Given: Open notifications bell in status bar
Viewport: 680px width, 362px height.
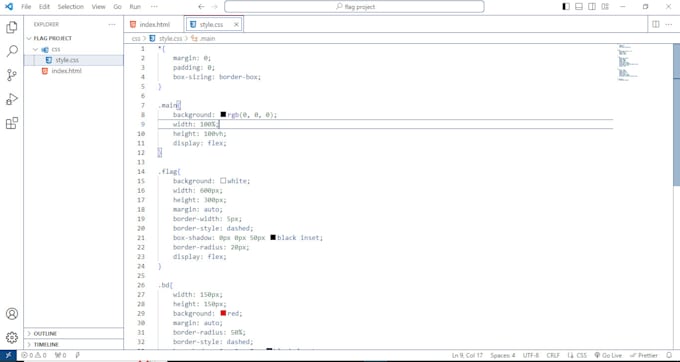Looking at the screenshot, I should point(669,355).
